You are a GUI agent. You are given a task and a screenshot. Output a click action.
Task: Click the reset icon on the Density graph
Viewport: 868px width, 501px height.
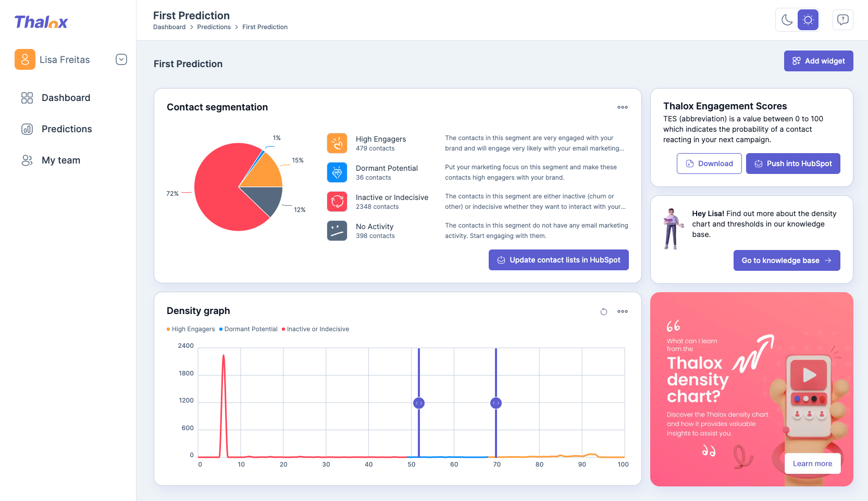click(604, 311)
